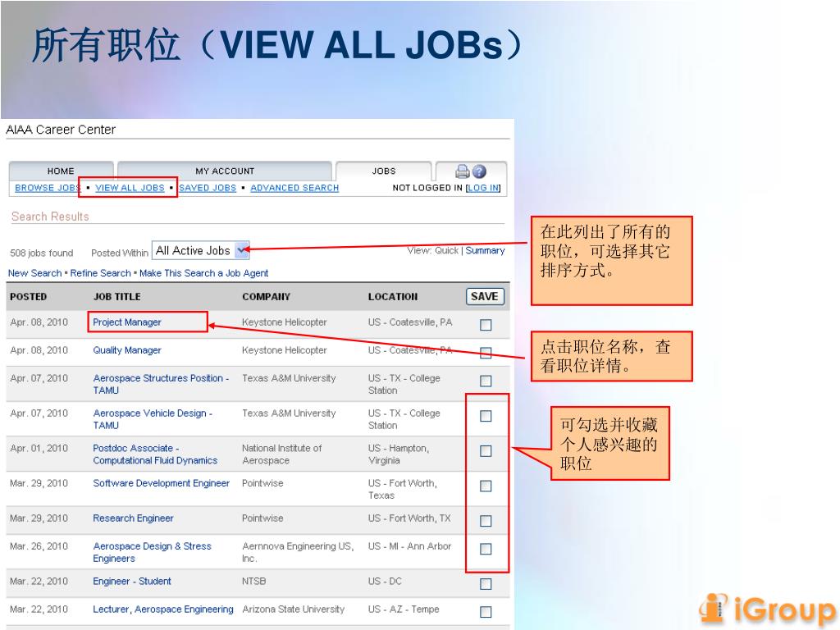Screen dimensions: 840x630
Task: Check Aerospace Vehicle Design save checkbox
Action: click(x=486, y=416)
